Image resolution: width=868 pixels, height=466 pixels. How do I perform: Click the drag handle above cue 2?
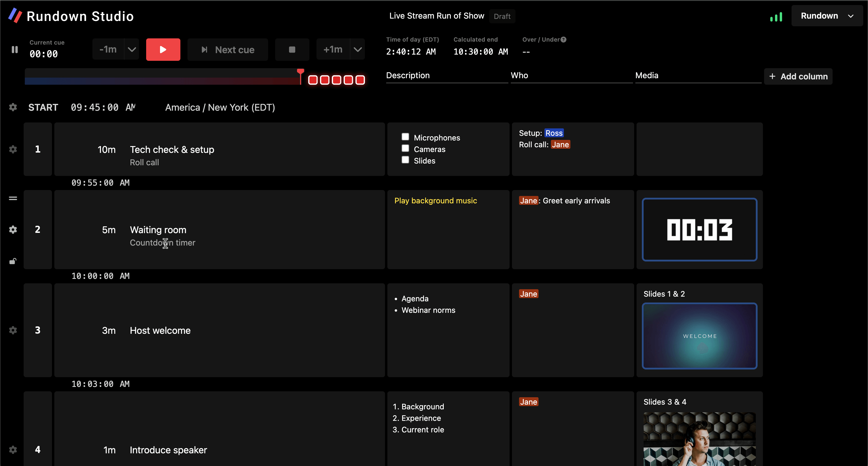click(13, 198)
